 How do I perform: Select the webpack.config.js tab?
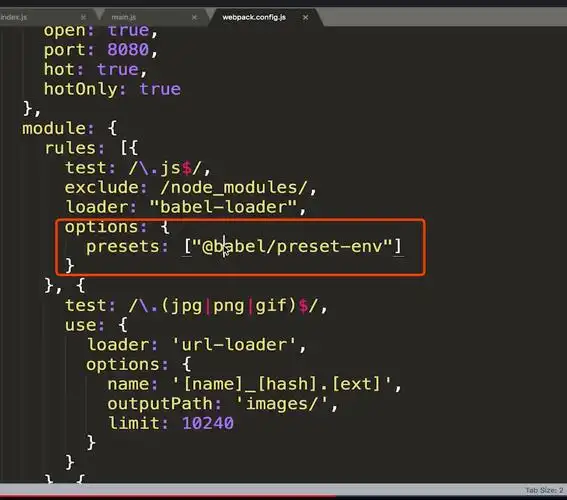click(254, 17)
